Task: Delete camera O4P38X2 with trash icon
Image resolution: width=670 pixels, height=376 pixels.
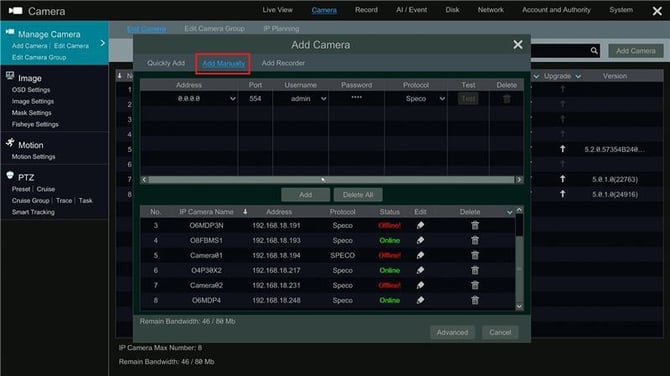Action: pyautogui.click(x=475, y=270)
